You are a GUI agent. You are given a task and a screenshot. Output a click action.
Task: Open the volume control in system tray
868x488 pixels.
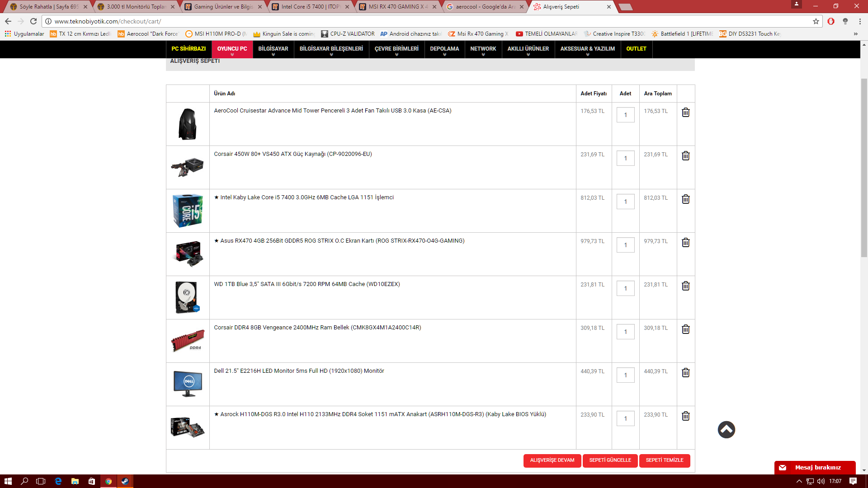821,481
